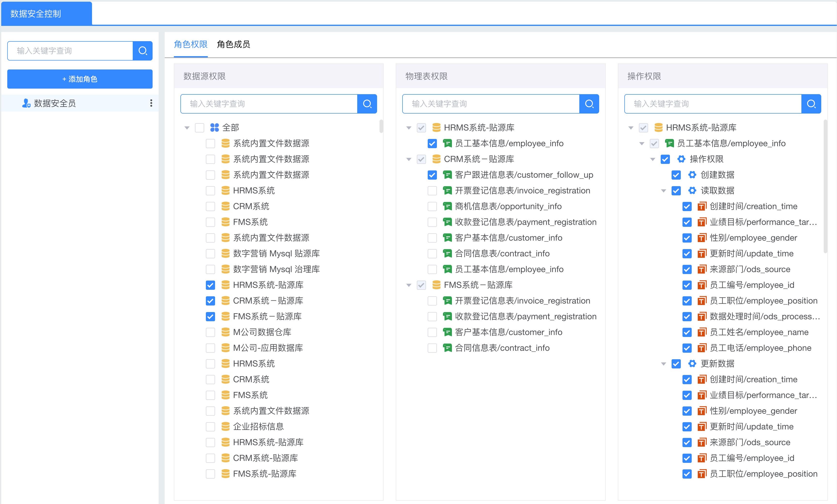Viewport: 837px width, 504px height.
Task: Click the 企业招标信息 data source label
Action: coord(258,427)
